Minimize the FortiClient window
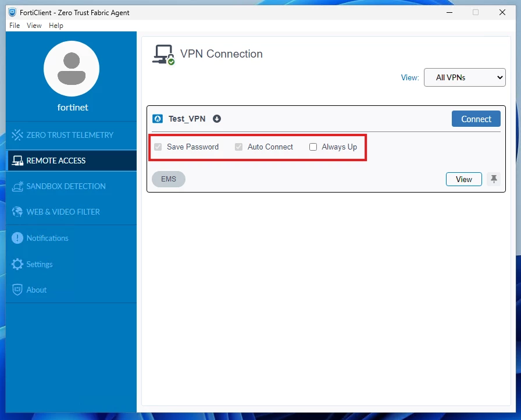521x420 pixels. coord(449,12)
